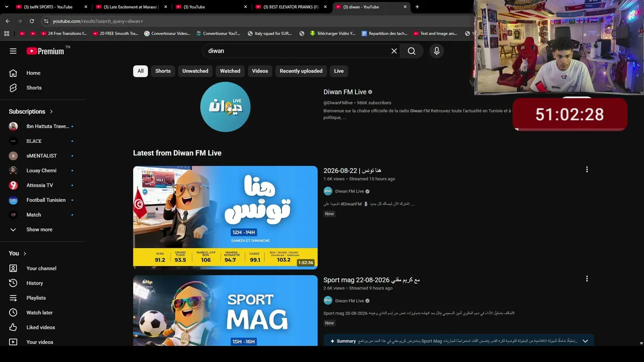Click the Sport mag 22-08-2026 video title
This screenshot has height=362, width=644.
[372, 280]
